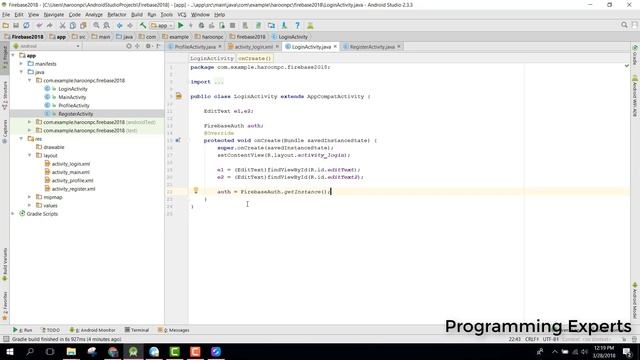640x360 pixels.
Task: Click the Project Structure toolbar icon
Action: (x=271, y=25)
